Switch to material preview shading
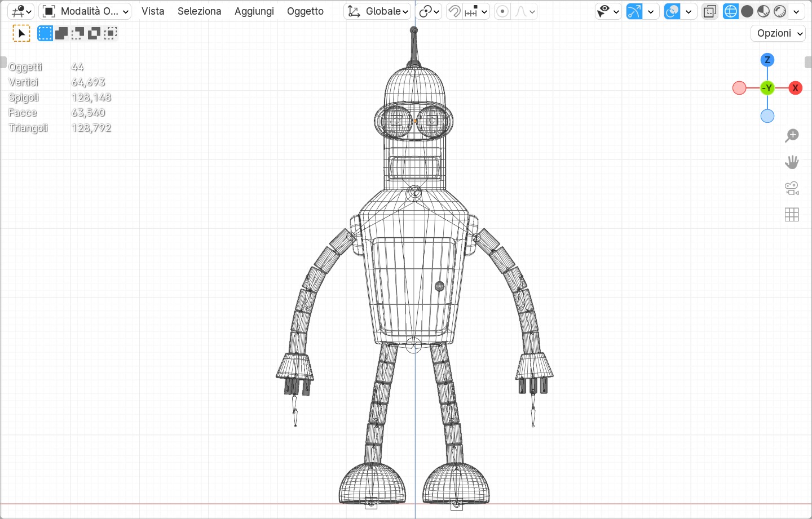Viewport: 812px width, 519px height. 764,11
